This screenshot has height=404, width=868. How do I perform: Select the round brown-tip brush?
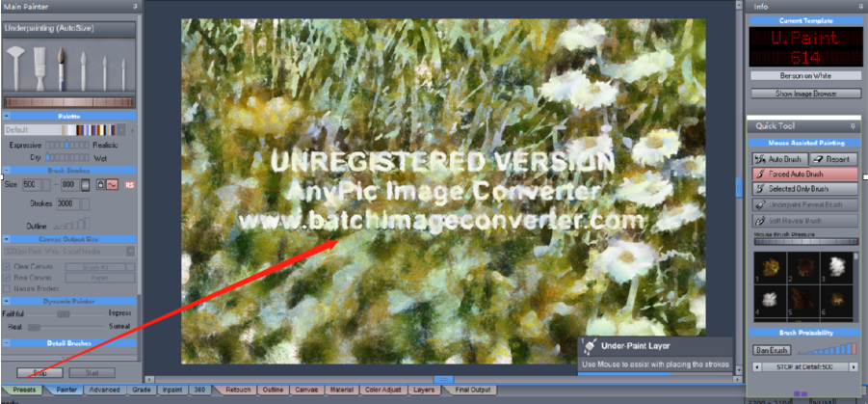coord(61,68)
